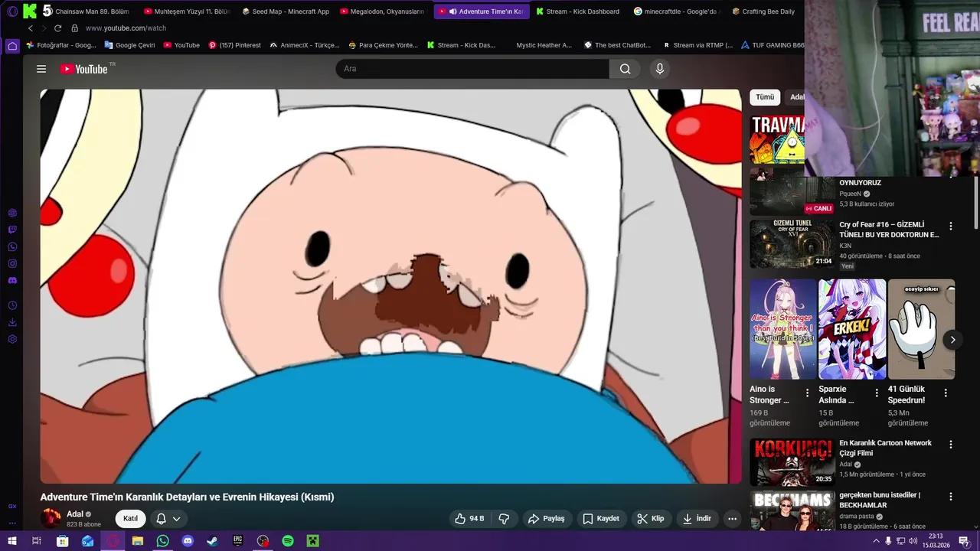View site security lock info

tap(74, 28)
